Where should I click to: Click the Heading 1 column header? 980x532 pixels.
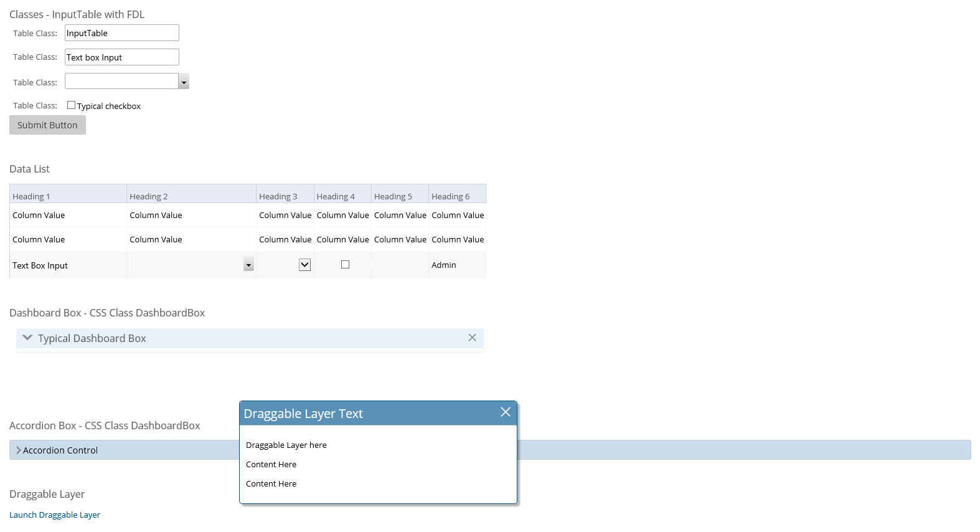coord(68,194)
